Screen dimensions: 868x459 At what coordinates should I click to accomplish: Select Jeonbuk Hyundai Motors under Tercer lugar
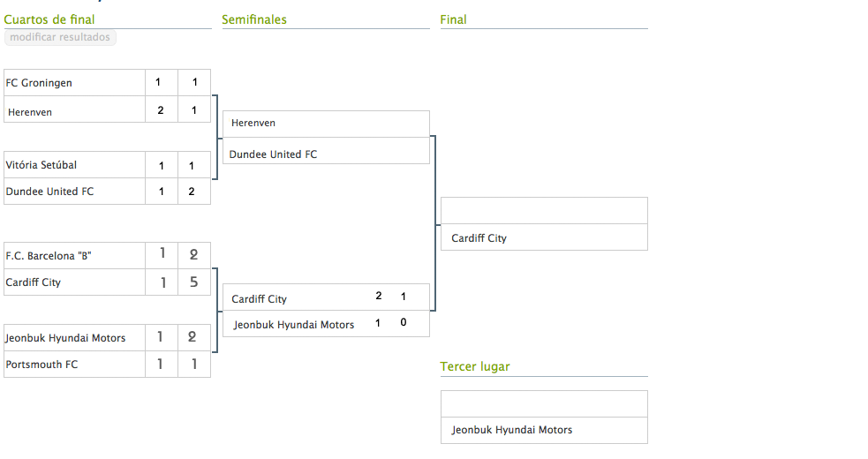pos(512,430)
